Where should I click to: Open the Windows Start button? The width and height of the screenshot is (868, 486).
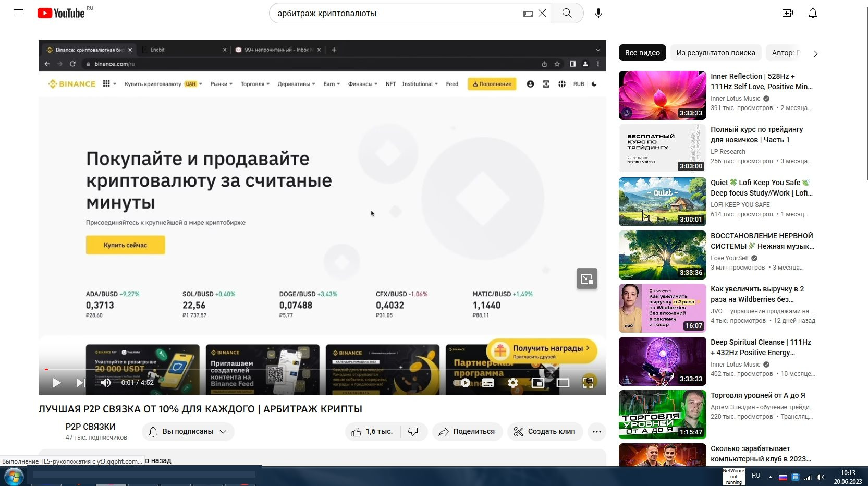[x=14, y=476]
